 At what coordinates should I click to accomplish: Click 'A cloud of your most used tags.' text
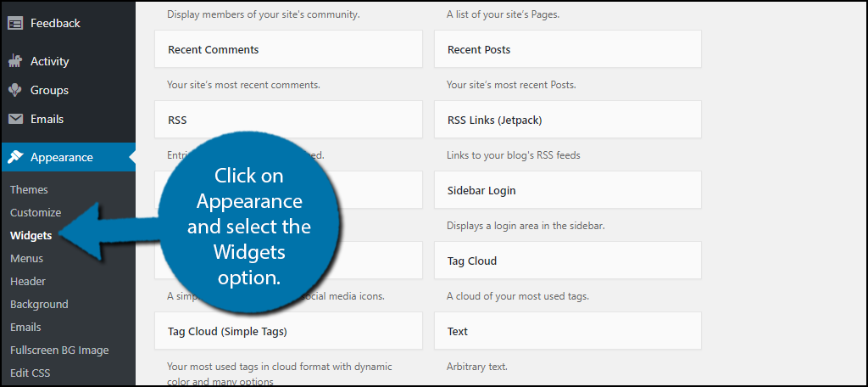518,297
